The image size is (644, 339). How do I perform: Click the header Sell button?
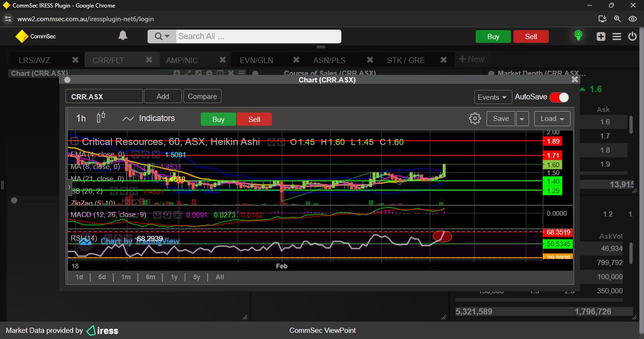click(x=531, y=37)
